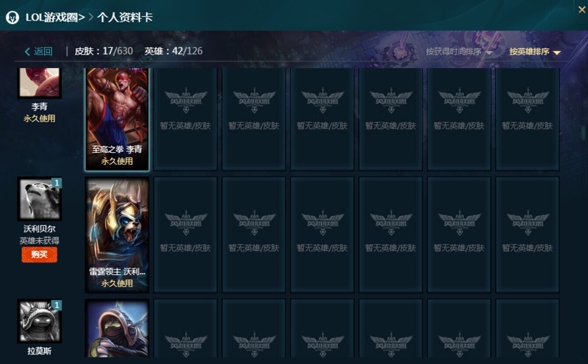Click the skin count badge on 拉莫斯
The width and height of the screenshot is (588, 364).
pyautogui.click(x=57, y=305)
